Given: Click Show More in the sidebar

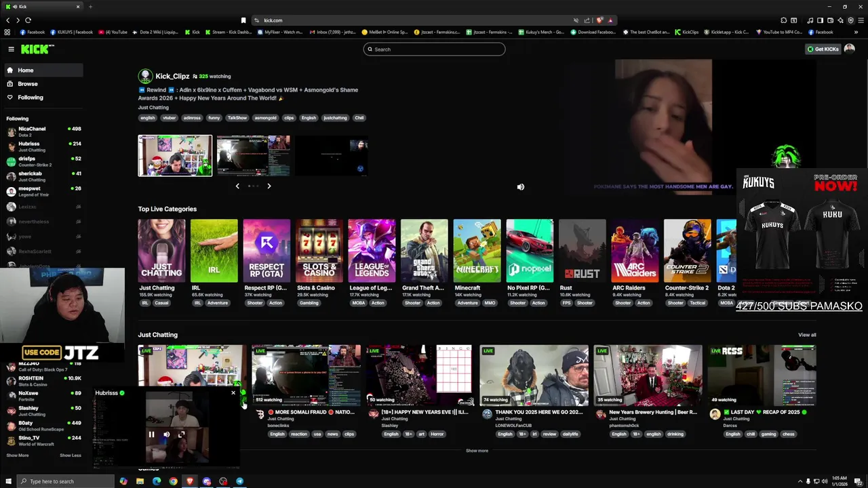Looking at the screenshot, I should tap(18, 455).
